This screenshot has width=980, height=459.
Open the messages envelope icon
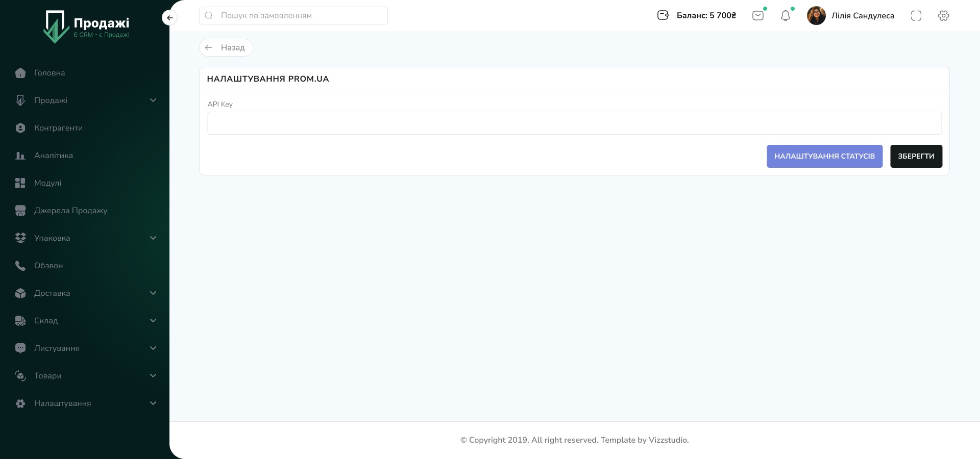pyautogui.click(x=758, y=15)
